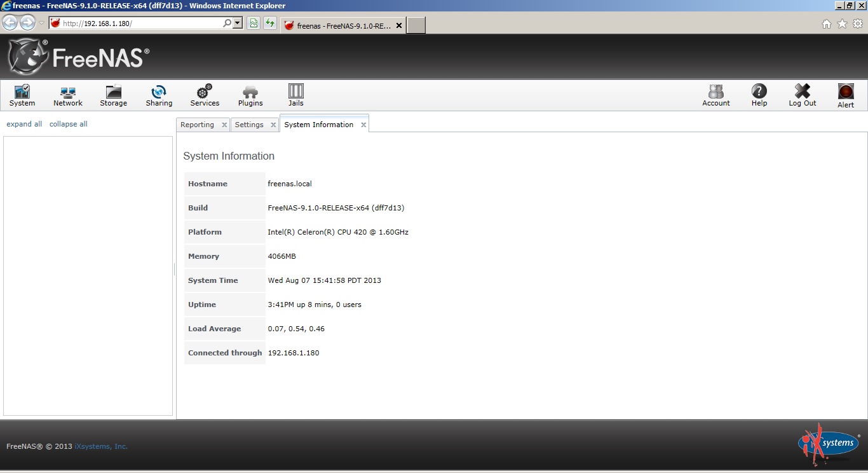Switch to the Reporting tab
Viewport: 868px width, 473px height.
pos(197,125)
